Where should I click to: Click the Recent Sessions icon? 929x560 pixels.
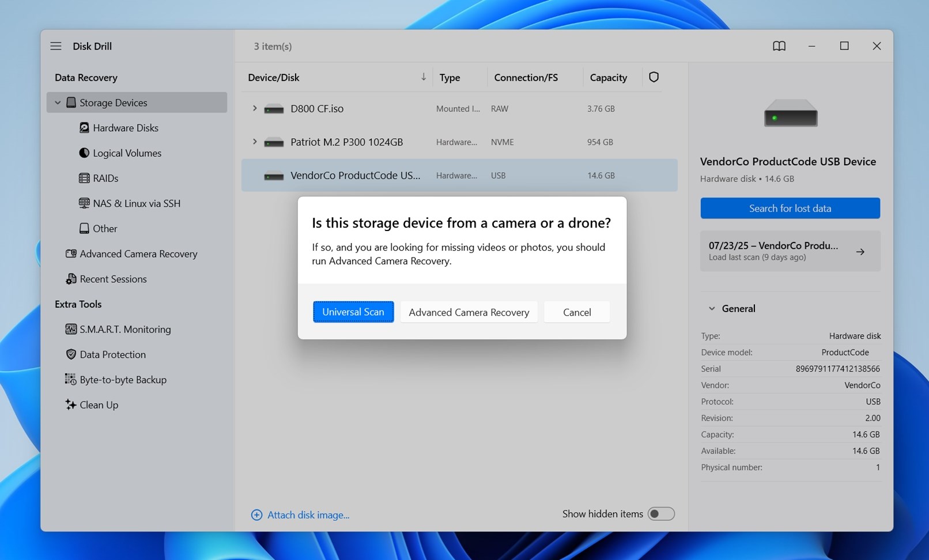coord(71,279)
